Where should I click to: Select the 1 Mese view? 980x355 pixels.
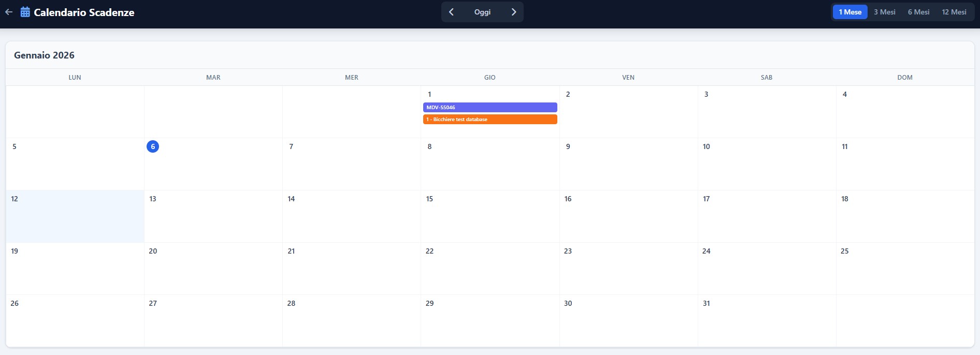point(850,12)
